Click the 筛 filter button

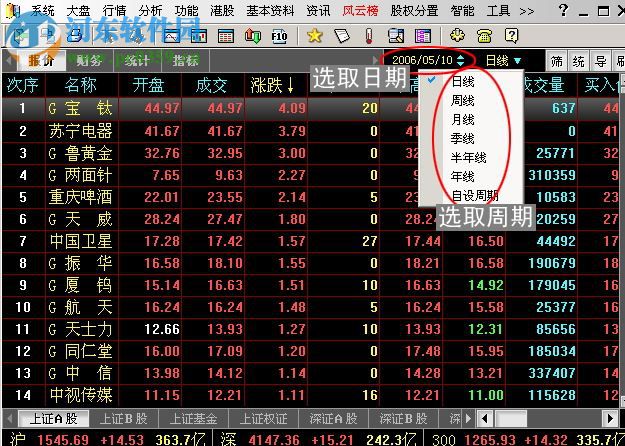tap(557, 61)
